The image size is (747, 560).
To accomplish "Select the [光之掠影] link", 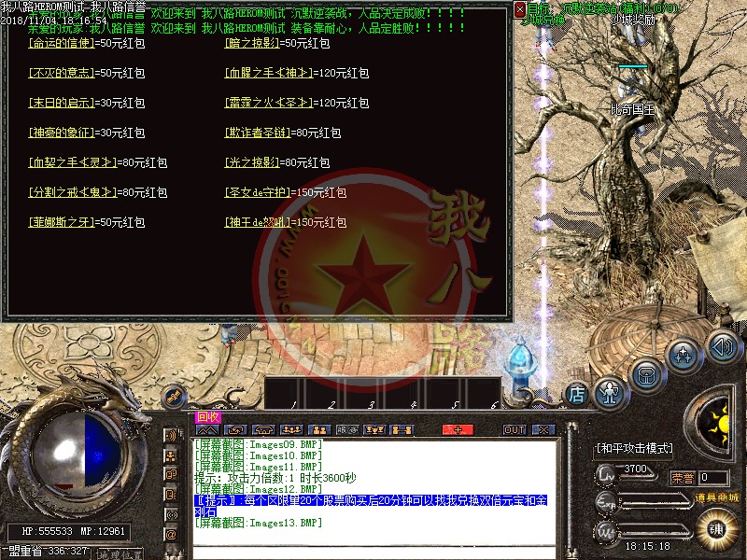I will [x=252, y=162].
